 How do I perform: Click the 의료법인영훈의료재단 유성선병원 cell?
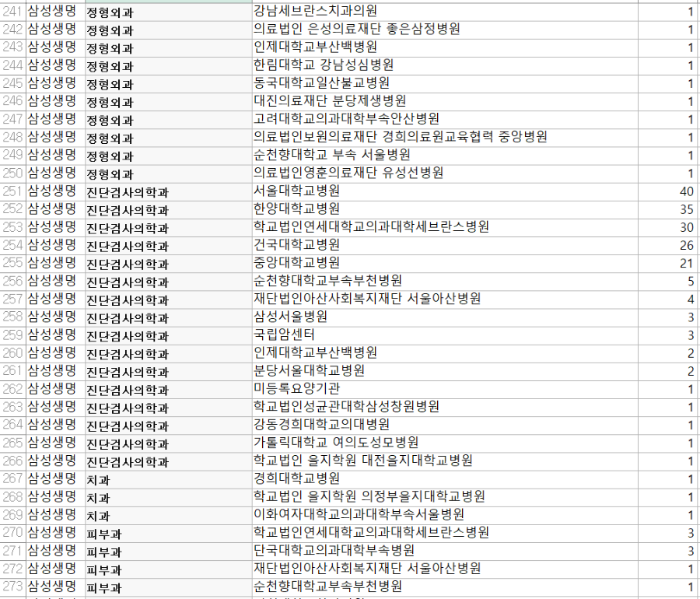click(445, 173)
